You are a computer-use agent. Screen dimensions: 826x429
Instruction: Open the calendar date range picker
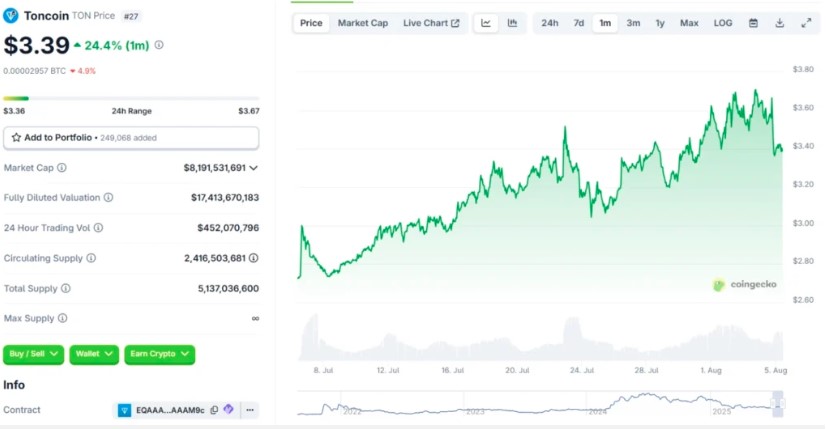(753, 23)
